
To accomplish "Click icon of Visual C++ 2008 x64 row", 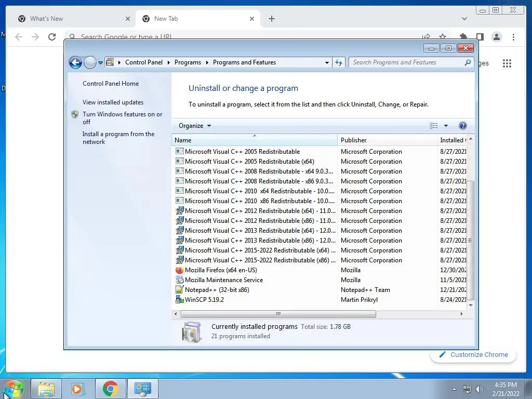I will click(x=179, y=171).
